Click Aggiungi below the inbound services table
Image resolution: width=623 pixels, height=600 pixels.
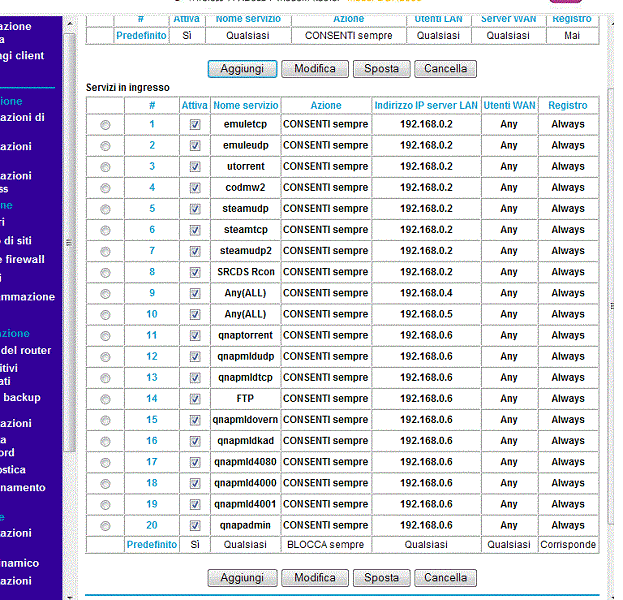241,578
